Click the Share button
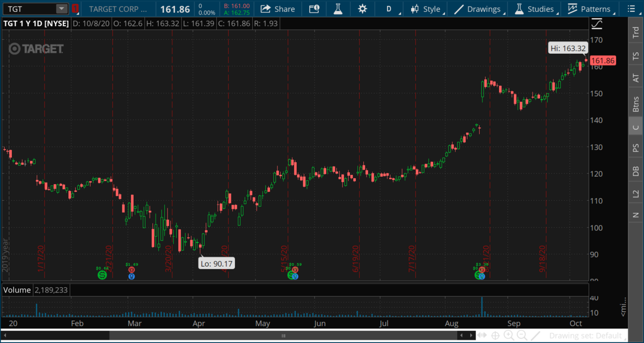The width and height of the screenshot is (644, 343). pyautogui.click(x=277, y=9)
